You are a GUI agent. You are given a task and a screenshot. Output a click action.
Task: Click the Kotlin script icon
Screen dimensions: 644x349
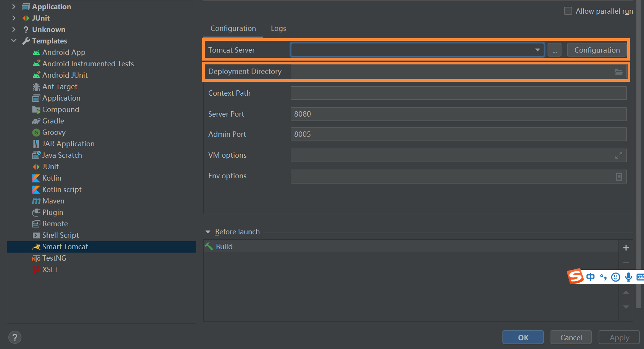36,190
